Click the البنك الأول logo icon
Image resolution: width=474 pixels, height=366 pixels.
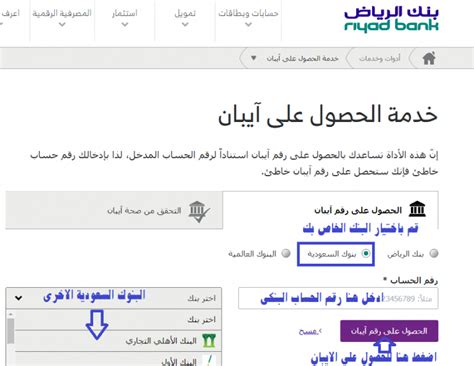[x=210, y=361]
